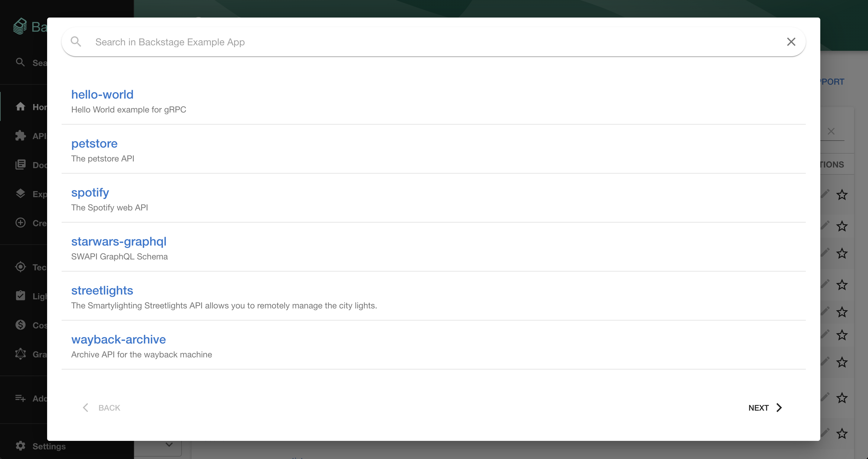Click the Backstage logo icon
Screen dimensions: 868x459
[x=20, y=26]
